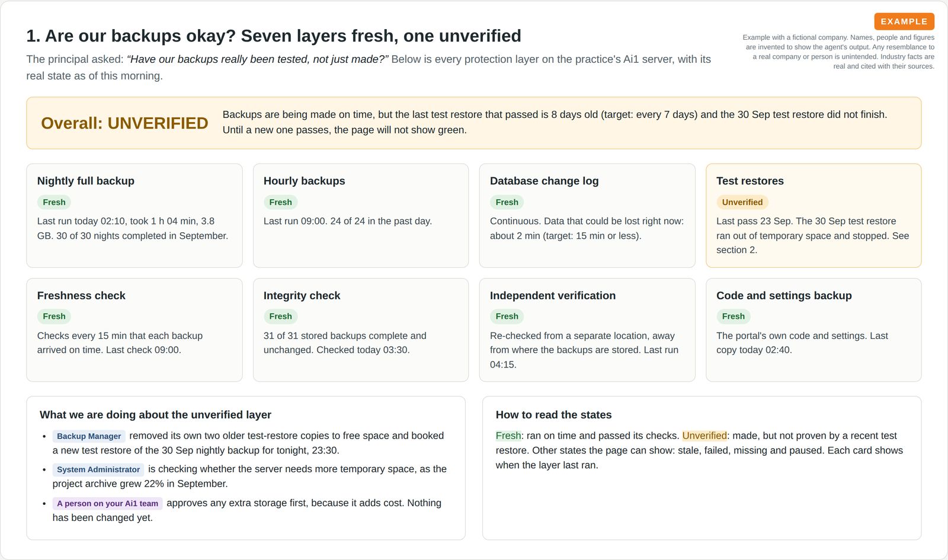Click text '31 of 31 stored backups complete'
This screenshot has height=560, width=948.
[x=345, y=343]
